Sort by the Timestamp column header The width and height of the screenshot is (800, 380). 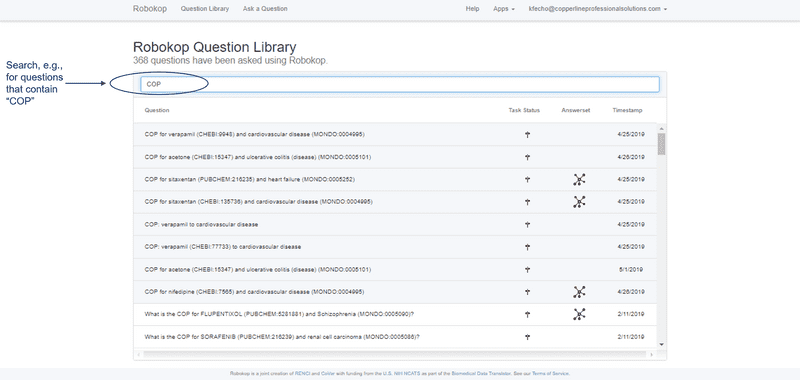(x=627, y=110)
